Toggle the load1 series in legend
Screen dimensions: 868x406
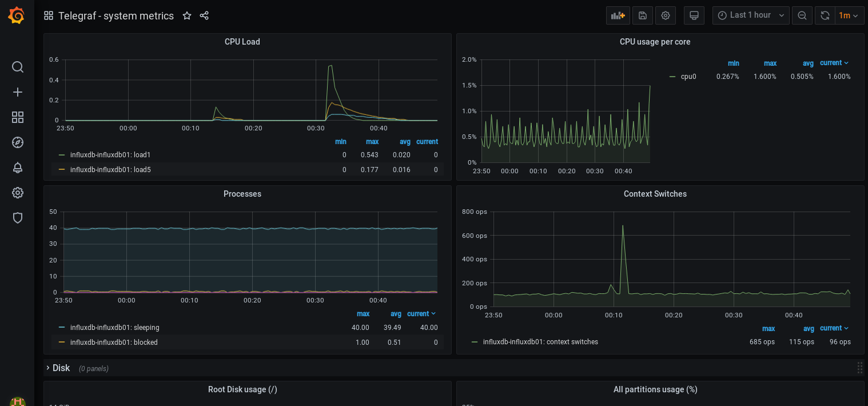(x=110, y=155)
